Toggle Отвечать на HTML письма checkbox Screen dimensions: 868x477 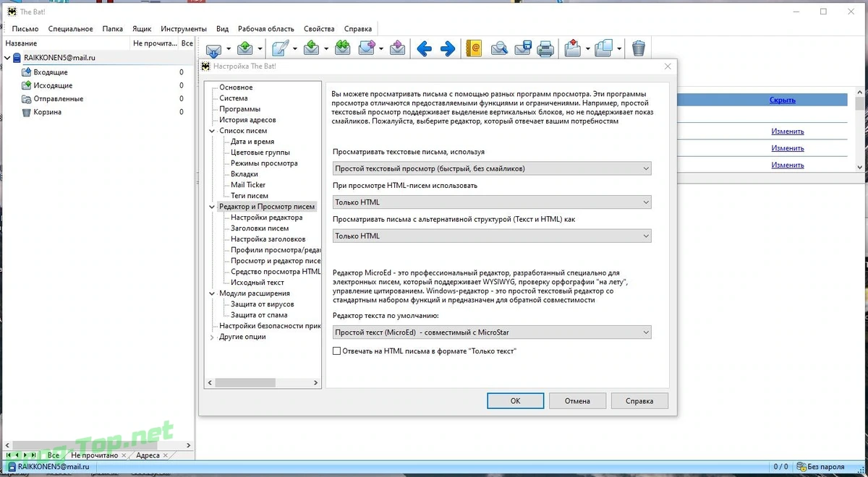pyautogui.click(x=336, y=351)
